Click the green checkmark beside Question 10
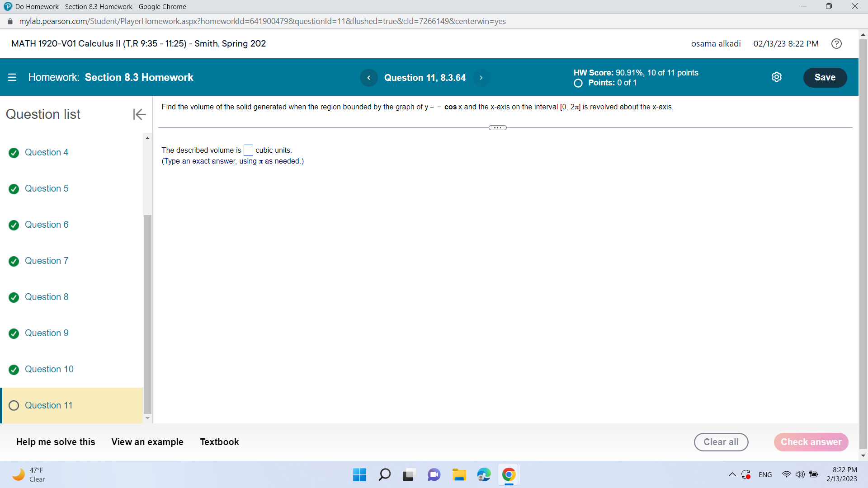This screenshot has height=488, width=868. pyautogui.click(x=14, y=370)
